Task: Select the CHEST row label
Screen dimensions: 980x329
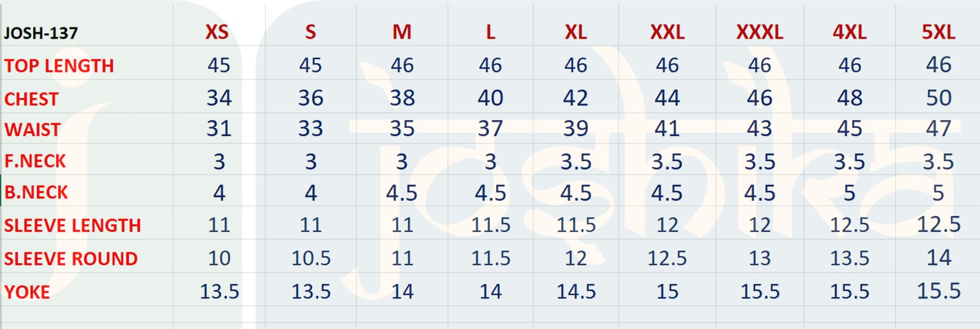Action: (31, 99)
